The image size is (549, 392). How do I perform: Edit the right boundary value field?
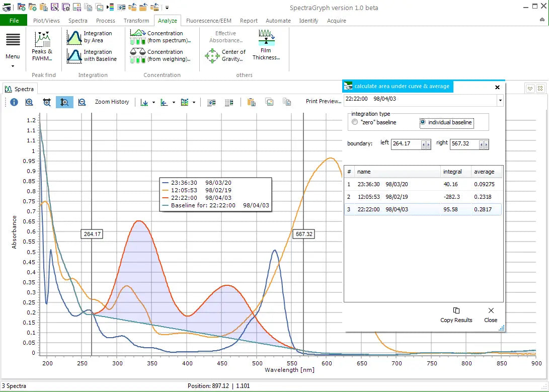tap(463, 144)
